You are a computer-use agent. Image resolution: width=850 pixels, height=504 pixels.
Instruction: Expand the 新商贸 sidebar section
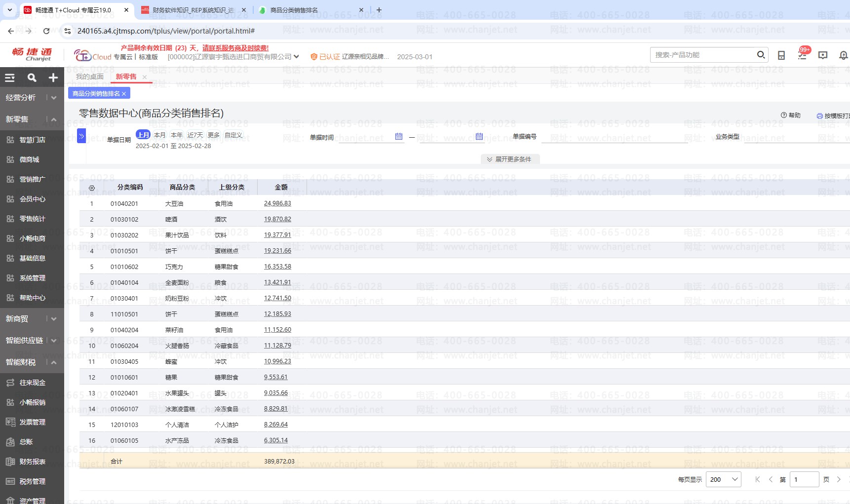coord(54,319)
